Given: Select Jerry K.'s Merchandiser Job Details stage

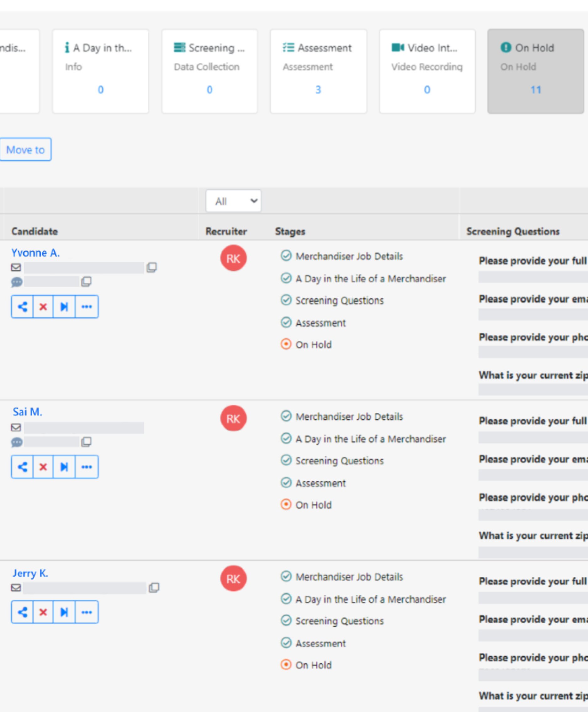Looking at the screenshot, I should [x=342, y=577].
